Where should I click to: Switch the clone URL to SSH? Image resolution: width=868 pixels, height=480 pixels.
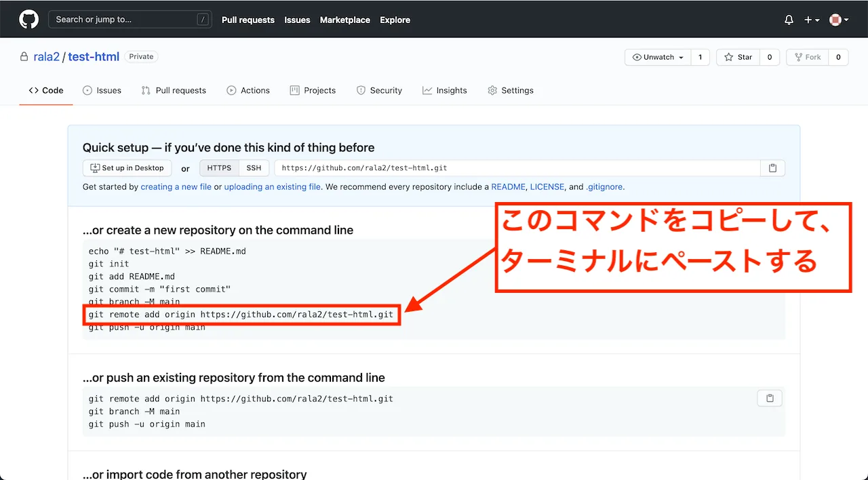254,167
